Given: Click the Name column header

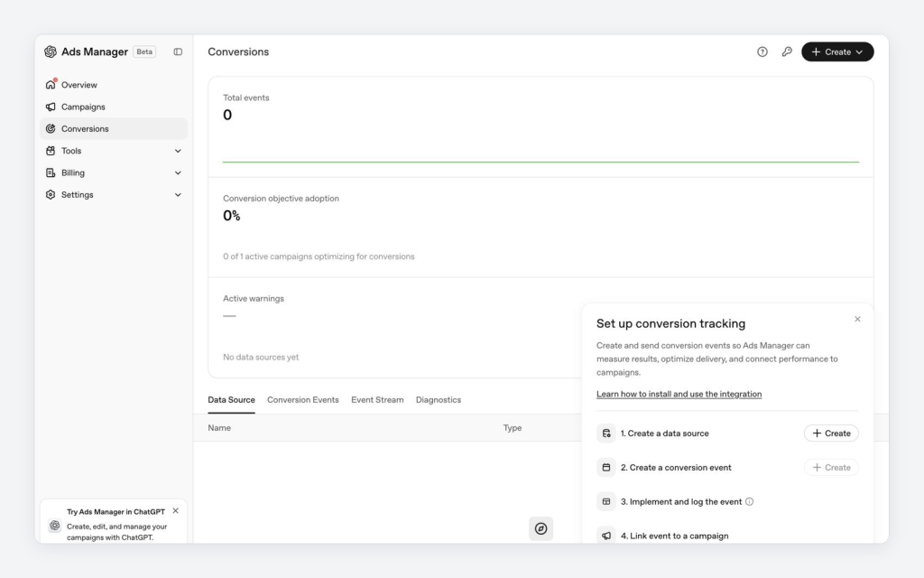Looking at the screenshot, I should tap(219, 428).
